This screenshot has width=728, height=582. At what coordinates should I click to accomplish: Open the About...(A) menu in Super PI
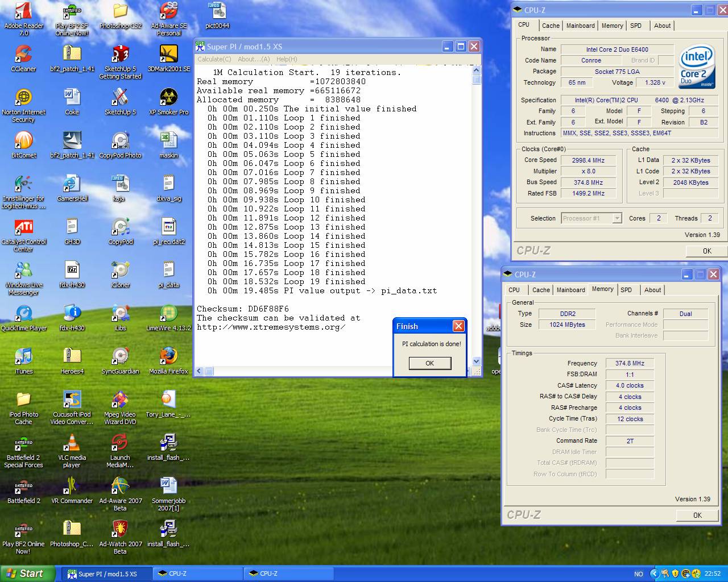[254, 59]
